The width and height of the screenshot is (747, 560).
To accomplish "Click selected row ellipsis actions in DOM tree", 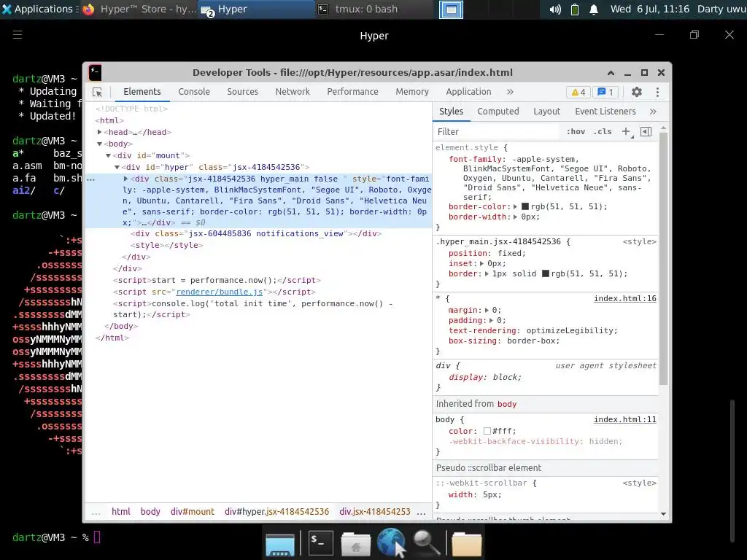I will click(90, 179).
